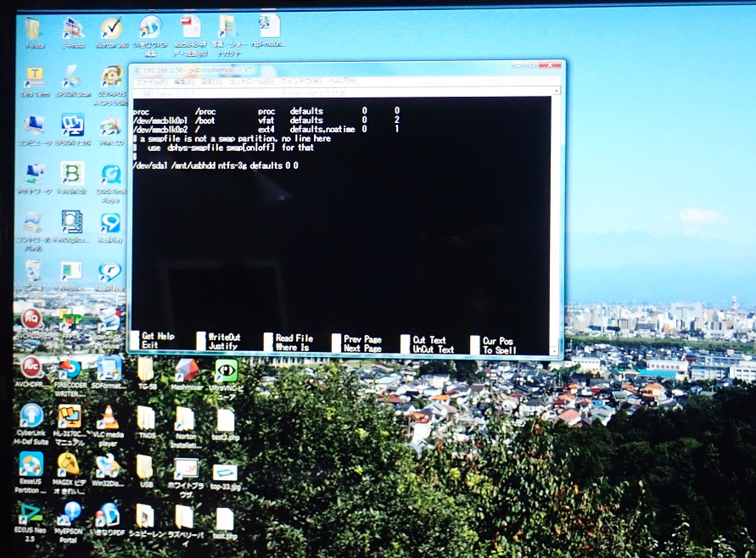The image size is (756, 558).
Task: Click the /dev/mmcblk0p2 ext4 line
Action: 266,129
